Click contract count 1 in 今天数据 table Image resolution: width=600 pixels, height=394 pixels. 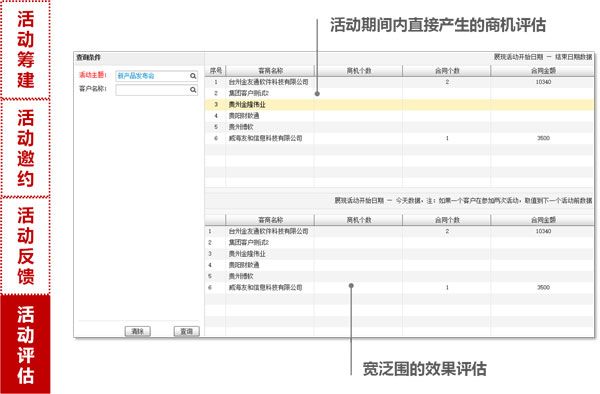pyautogui.click(x=447, y=287)
